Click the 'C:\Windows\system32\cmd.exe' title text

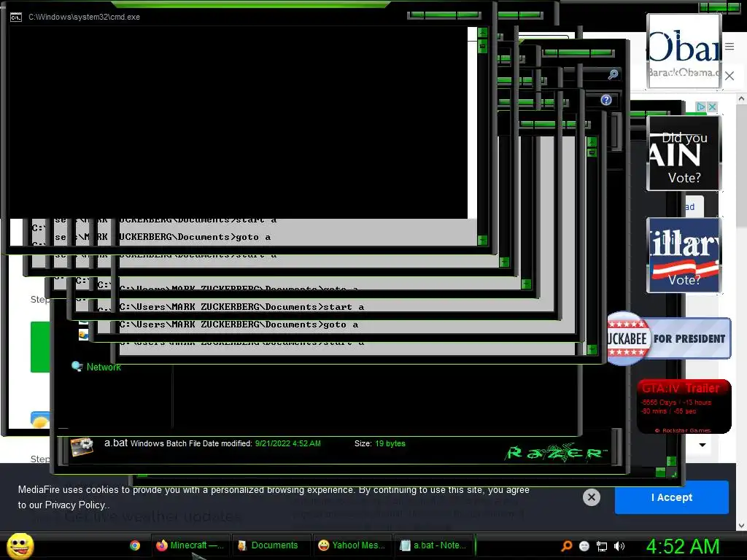coord(85,17)
